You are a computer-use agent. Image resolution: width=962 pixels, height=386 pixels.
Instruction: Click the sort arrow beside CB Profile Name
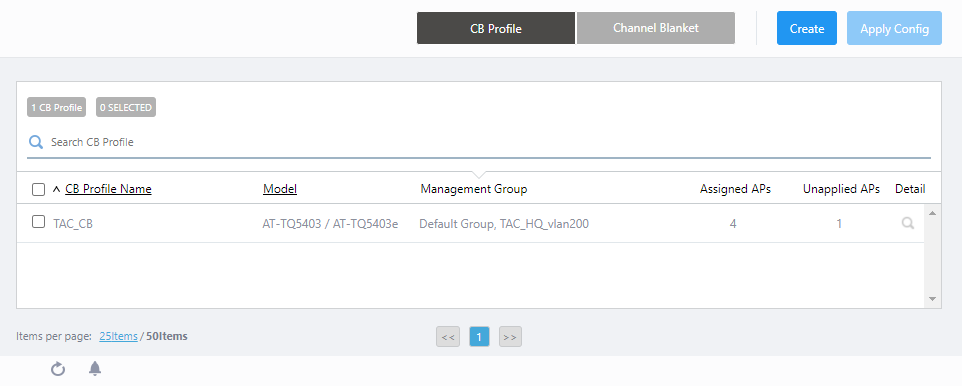[x=56, y=190]
